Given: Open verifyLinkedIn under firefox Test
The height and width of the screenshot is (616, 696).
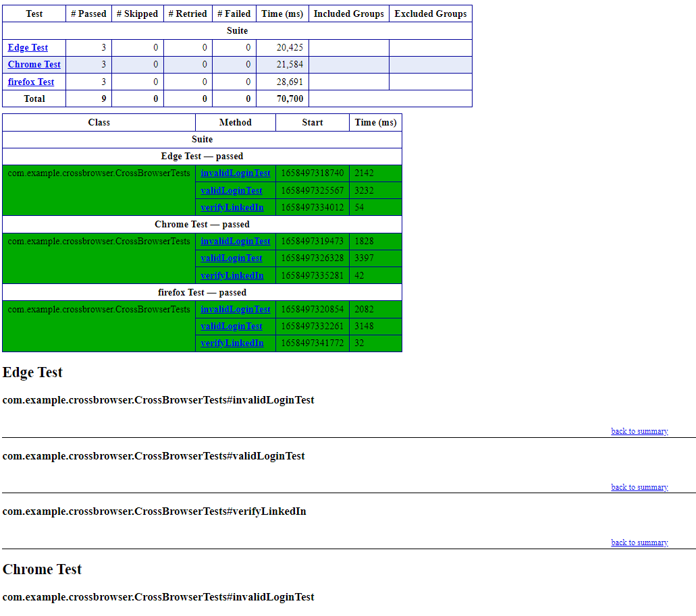Looking at the screenshot, I should [x=233, y=343].
